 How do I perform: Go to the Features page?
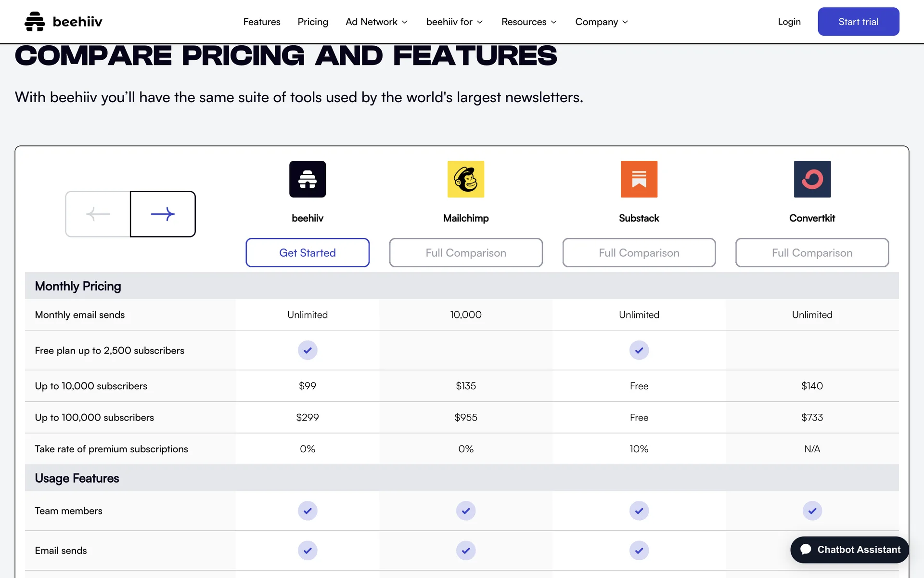coord(262,22)
